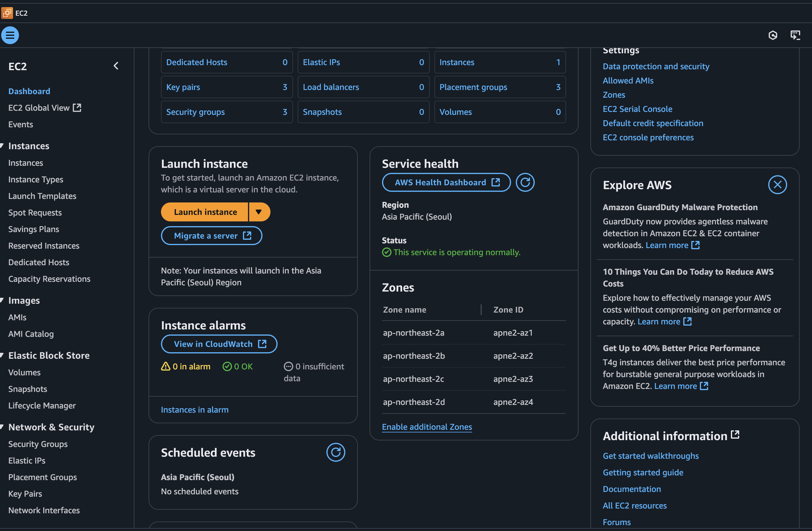Open the Key pairs resource tile
The image size is (812, 531).
click(x=227, y=87)
